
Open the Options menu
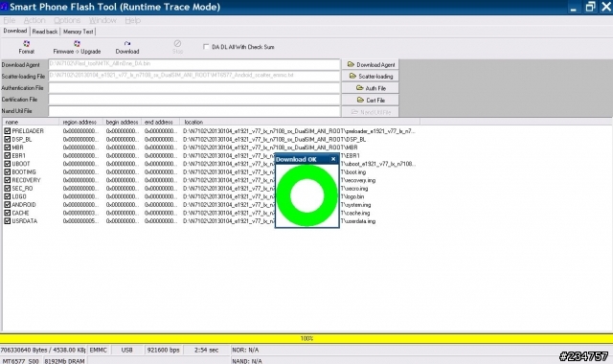(x=67, y=20)
